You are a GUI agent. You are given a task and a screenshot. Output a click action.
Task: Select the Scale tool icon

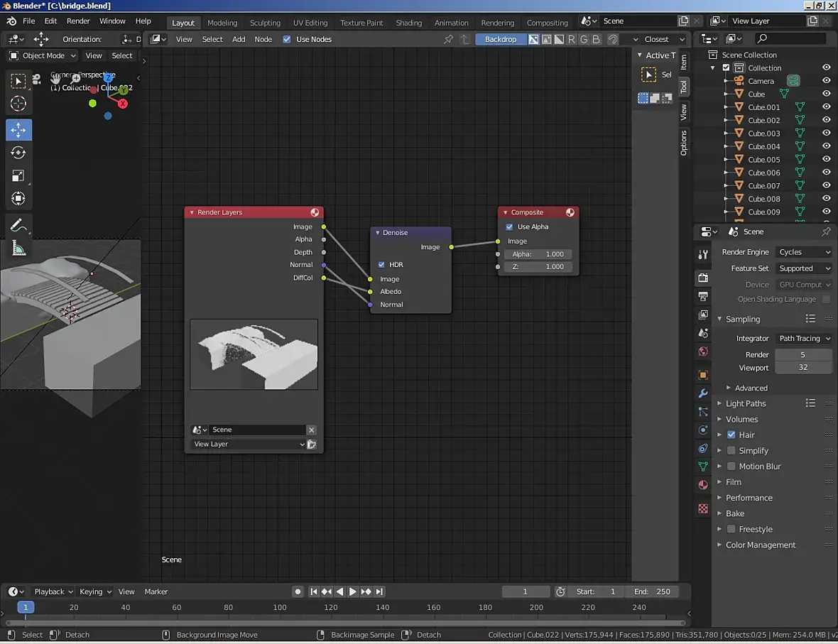point(18,175)
